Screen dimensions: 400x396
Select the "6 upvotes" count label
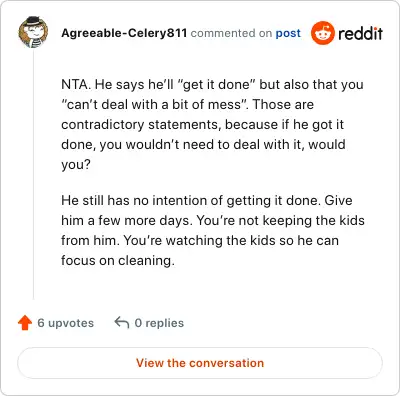[x=65, y=323]
